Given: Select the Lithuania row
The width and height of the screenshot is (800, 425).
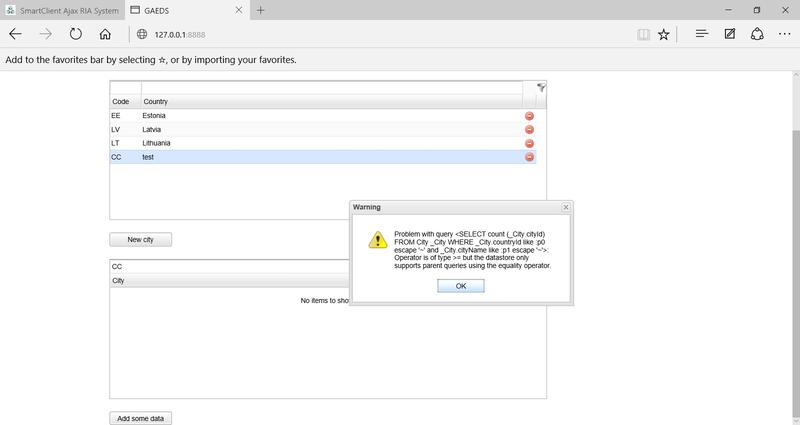Looking at the screenshot, I should coord(323,143).
